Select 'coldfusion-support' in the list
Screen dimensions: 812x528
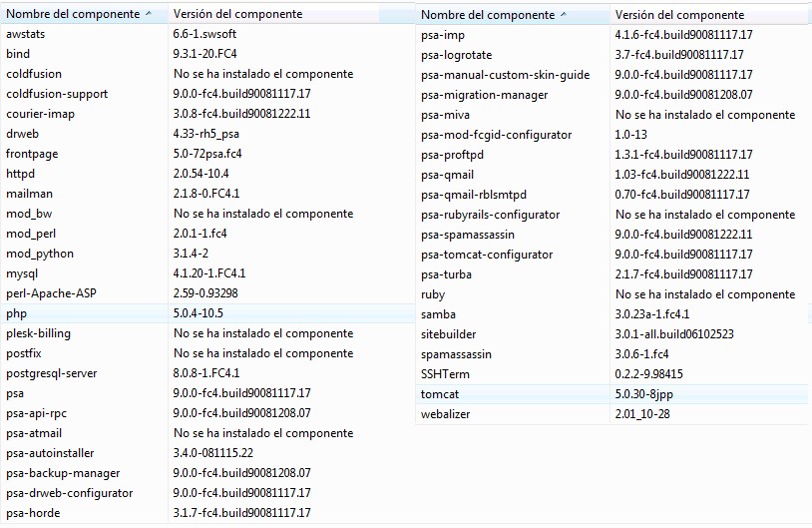(x=57, y=94)
